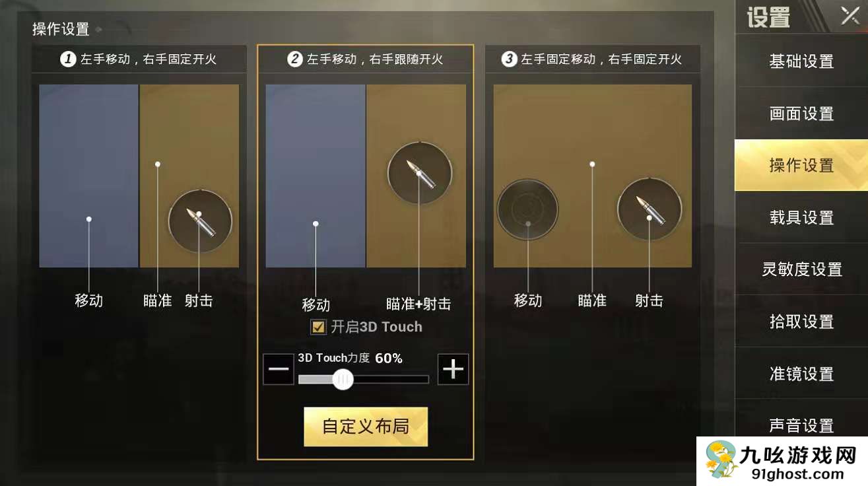868x486 pixels.
Task: Click the movement joystick icon in layout 3
Action: click(x=528, y=210)
